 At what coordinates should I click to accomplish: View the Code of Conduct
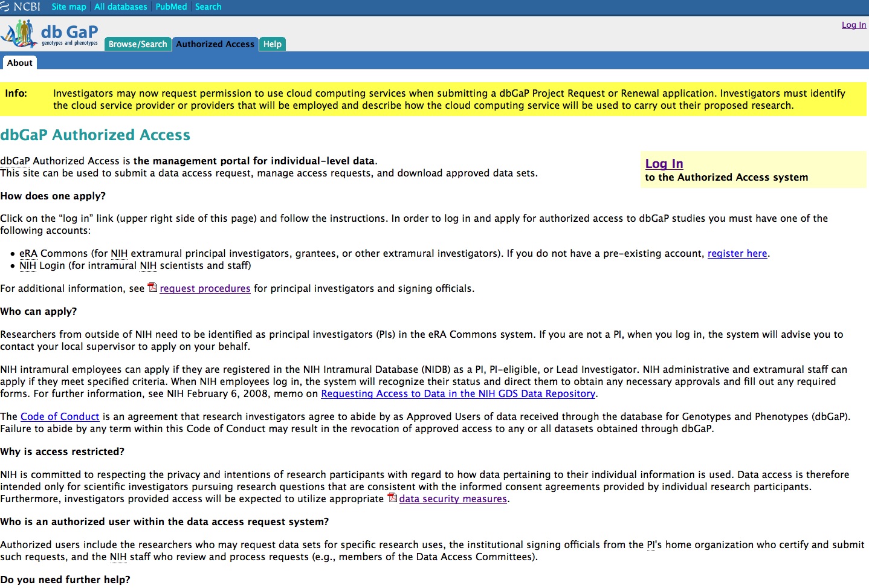pyautogui.click(x=60, y=417)
